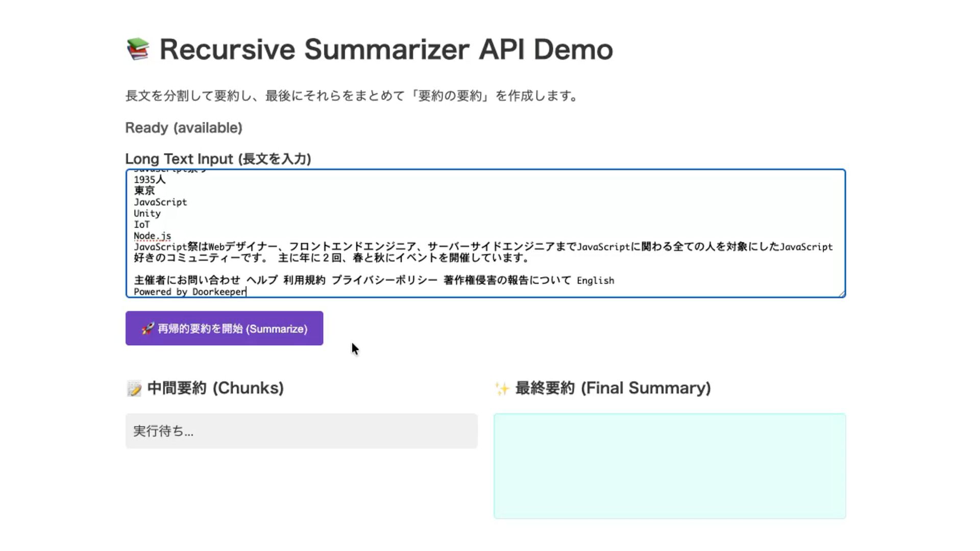Click the Unity line in the textarea
980x551 pixels.
(x=147, y=213)
